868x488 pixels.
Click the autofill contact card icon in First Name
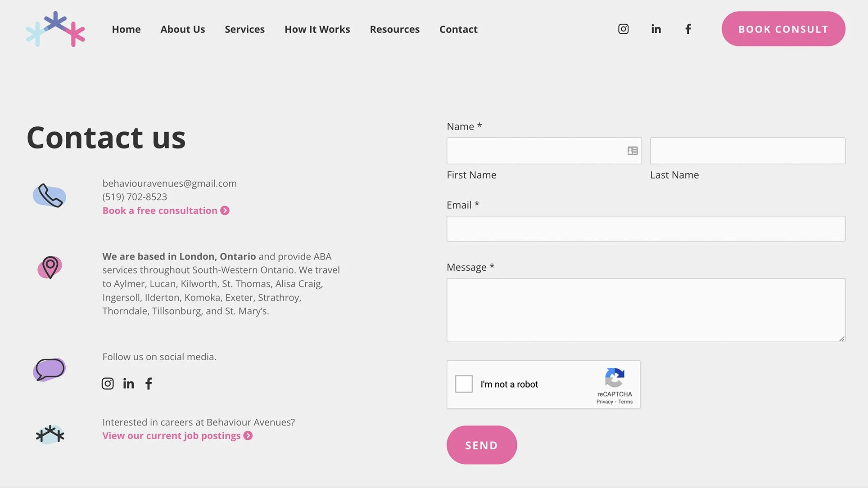pyautogui.click(x=633, y=151)
